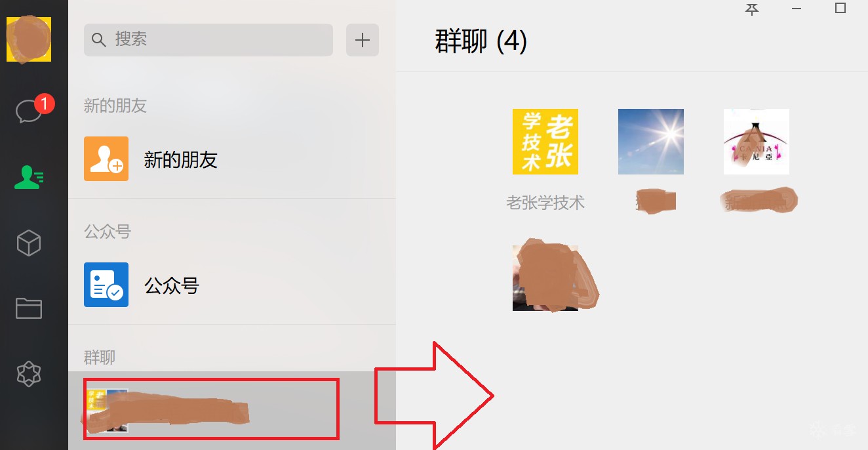Viewport: 868px width, 450px height.
Task: Click the magnifier icon in search box
Action: (99, 40)
